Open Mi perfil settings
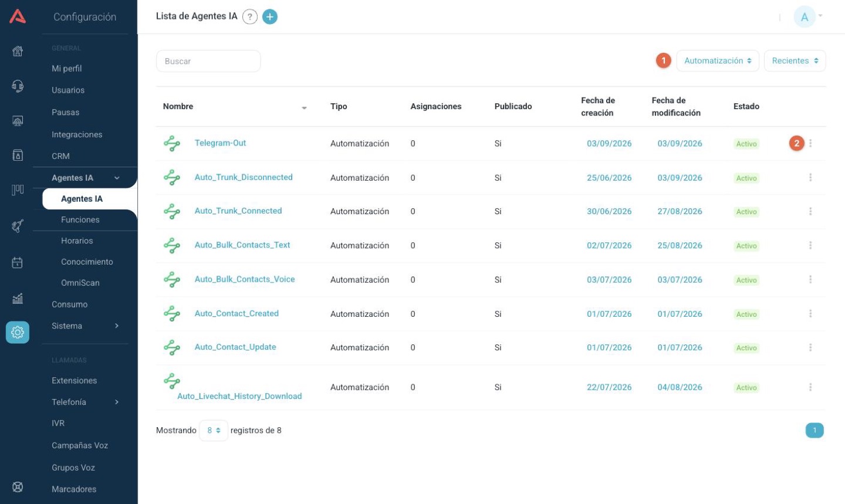 (x=66, y=68)
